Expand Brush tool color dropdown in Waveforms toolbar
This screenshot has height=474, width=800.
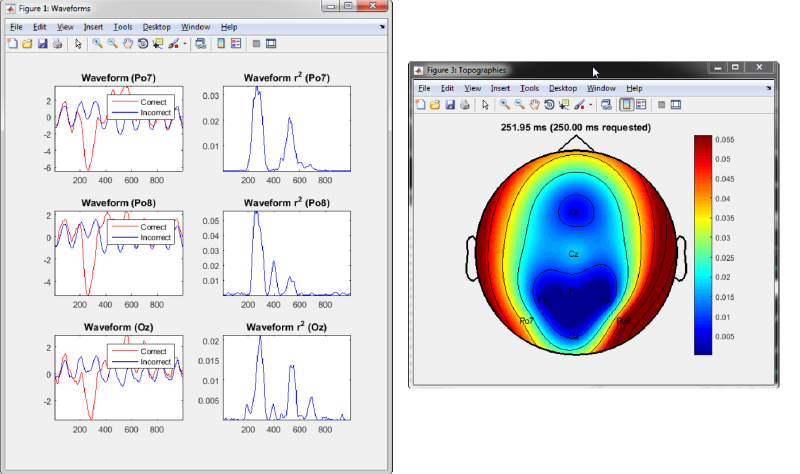click(x=184, y=44)
